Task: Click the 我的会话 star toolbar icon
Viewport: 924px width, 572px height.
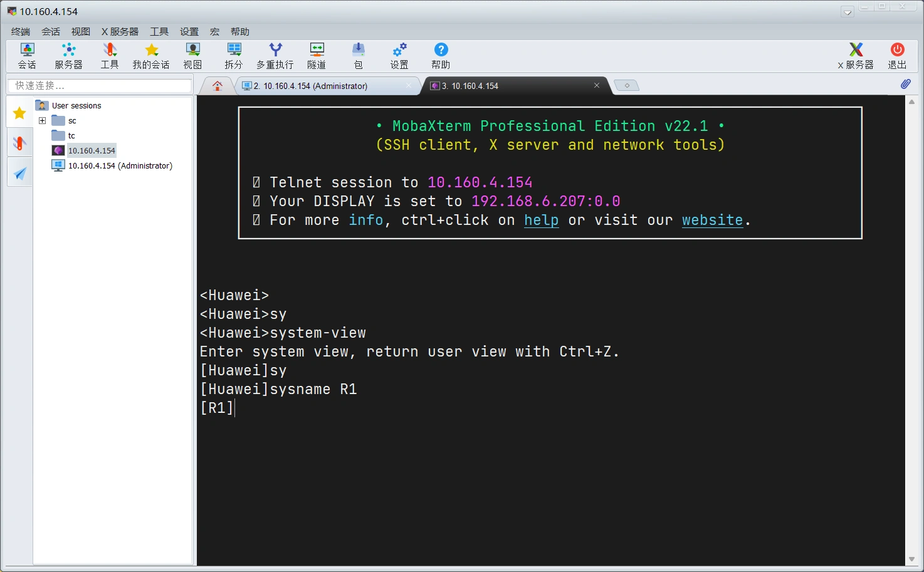Action: coord(151,56)
